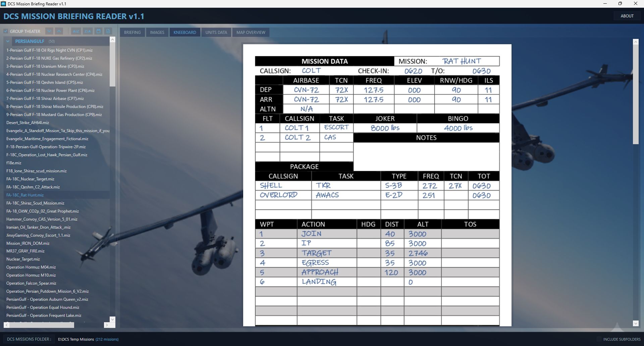Uncheck the Group Theater checkbox
The height and width of the screenshot is (346, 644).
pyautogui.click(x=6, y=31)
